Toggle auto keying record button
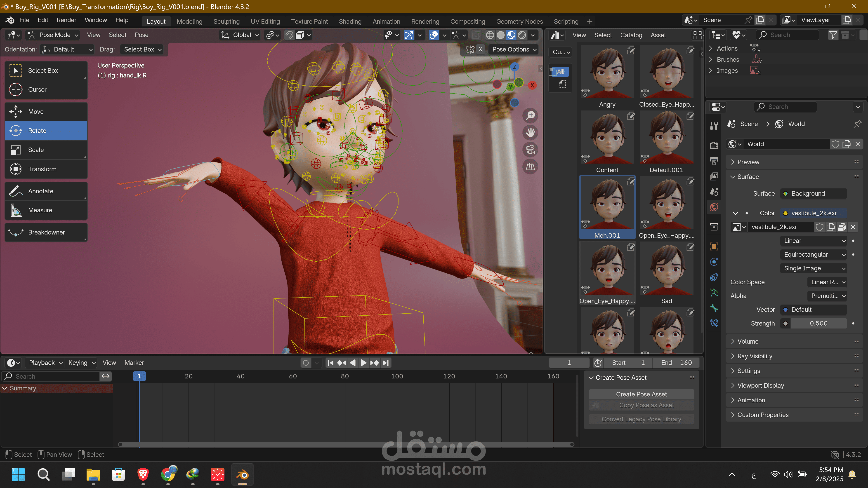The height and width of the screenshot is (488, 868). pos(306,363)
